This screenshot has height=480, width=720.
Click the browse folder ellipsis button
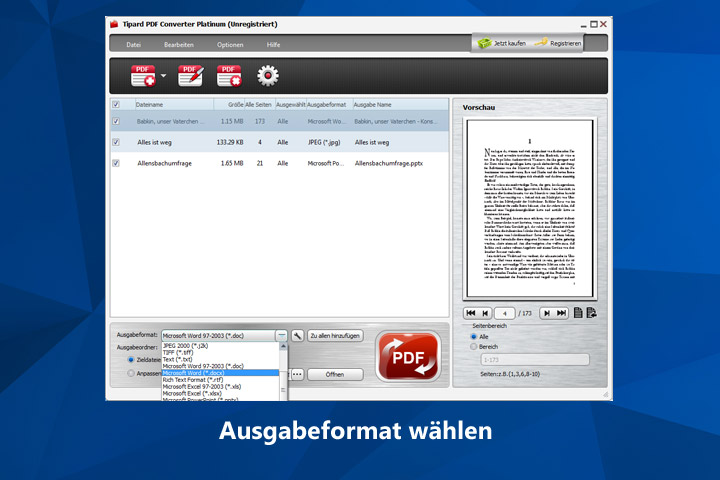pyautogui.click(x=298, y=374)
